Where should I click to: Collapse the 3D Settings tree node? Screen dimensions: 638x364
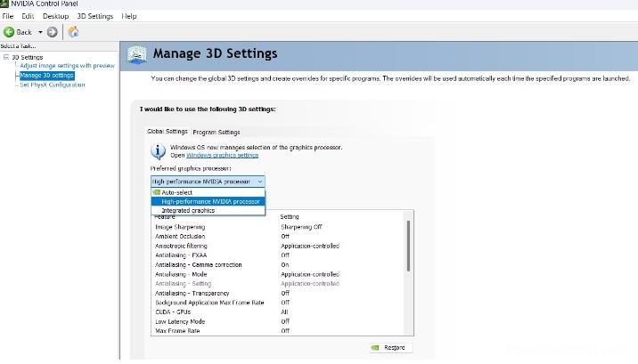point(5,57)
